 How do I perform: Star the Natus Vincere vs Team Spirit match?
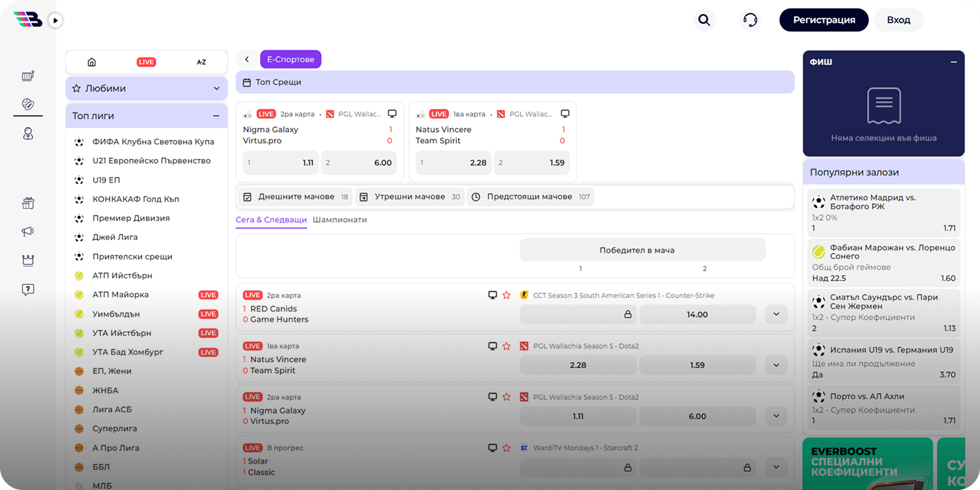507,346
